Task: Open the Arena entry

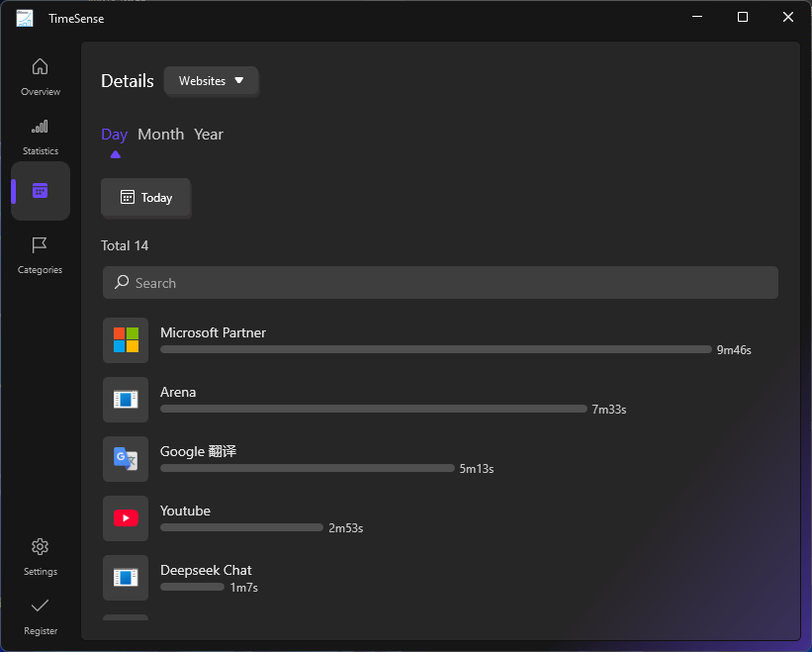Action: (440, 400)
